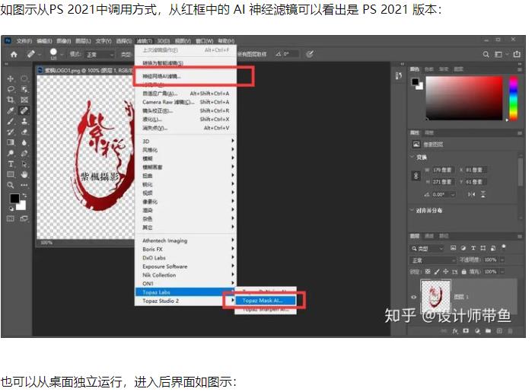Choose Camera Raw 滤镜 menu item
532x392 pixels.
[x=186, y=102]
